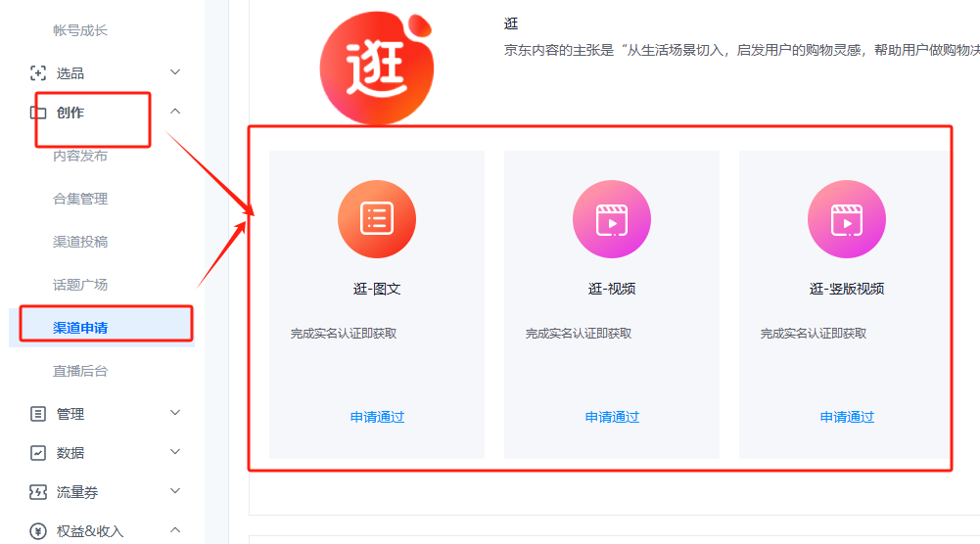The width and height of the screenshot is (980, 544).
Task: Expand the 管理 menu chevron
Action: click(x=175, y=413)
